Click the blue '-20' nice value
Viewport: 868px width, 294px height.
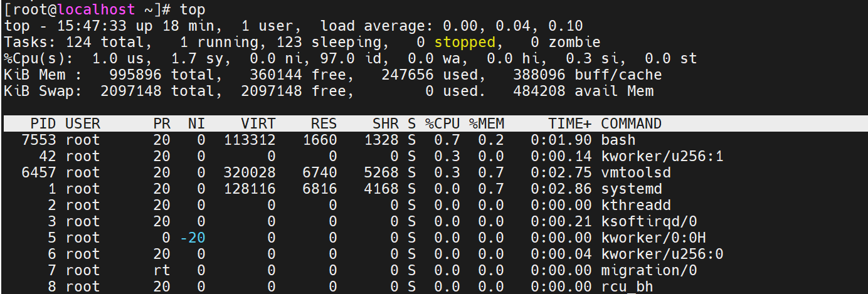point(193,238)
